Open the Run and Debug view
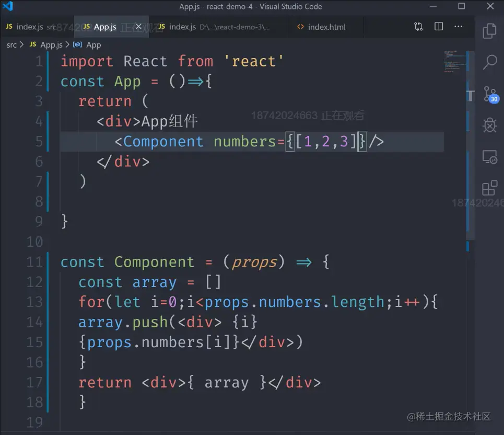504x435 pixels. [x=490, y=125]
